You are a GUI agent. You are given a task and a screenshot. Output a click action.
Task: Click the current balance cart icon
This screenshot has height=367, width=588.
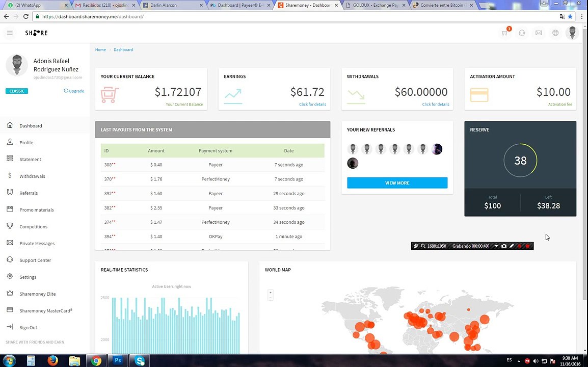pos(110,95)
